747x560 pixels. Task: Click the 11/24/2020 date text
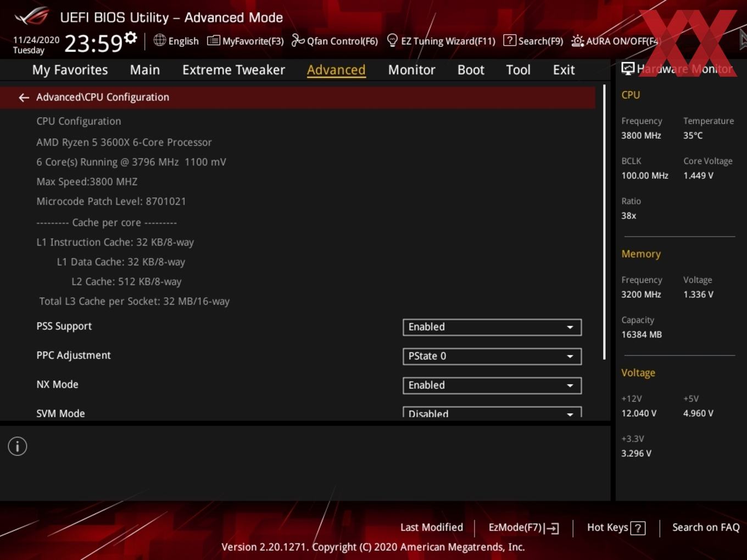click(36, 40)
